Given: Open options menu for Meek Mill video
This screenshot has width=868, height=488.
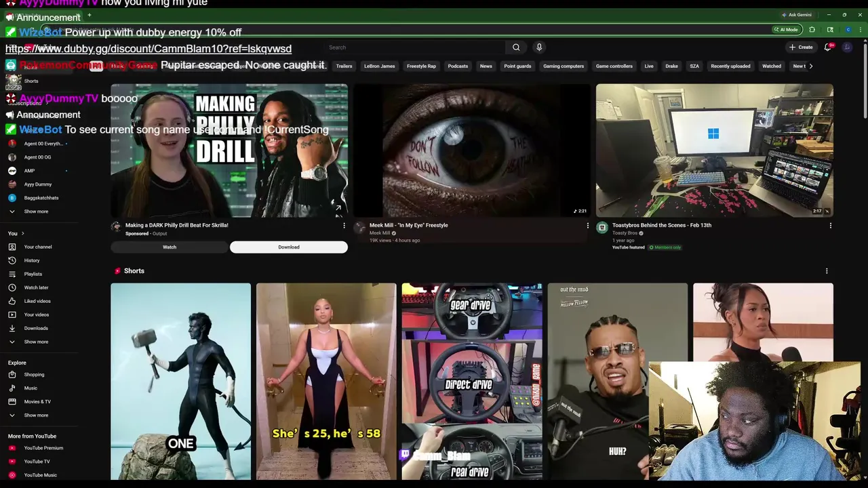Looking at the screenshot, I should pos(588,226).
